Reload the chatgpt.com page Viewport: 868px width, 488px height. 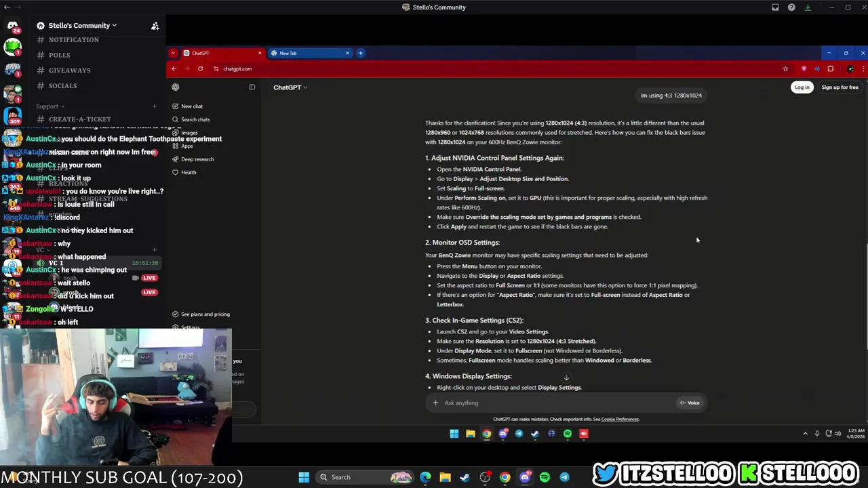tap(200, 68)
